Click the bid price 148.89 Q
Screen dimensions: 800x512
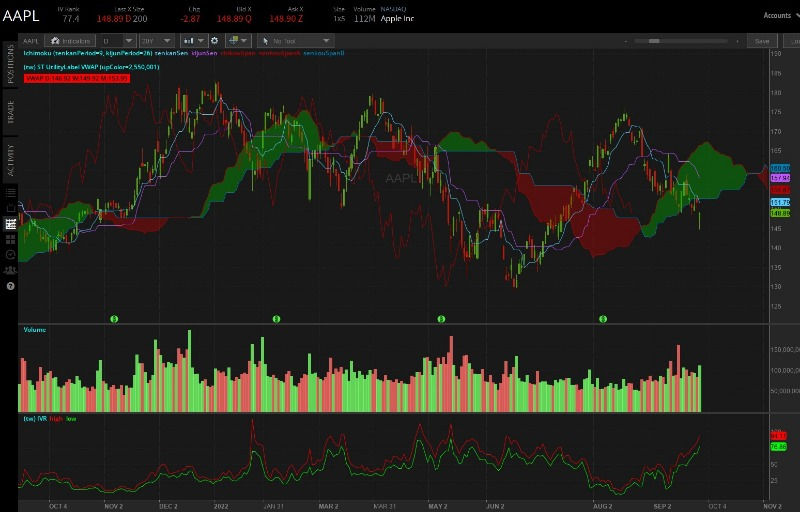click(x=234, y=19)
